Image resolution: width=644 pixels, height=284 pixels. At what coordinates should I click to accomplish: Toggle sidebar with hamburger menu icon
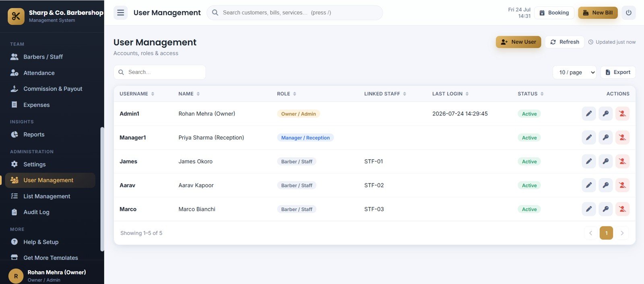pyautogui.click(x=120, y=12)
